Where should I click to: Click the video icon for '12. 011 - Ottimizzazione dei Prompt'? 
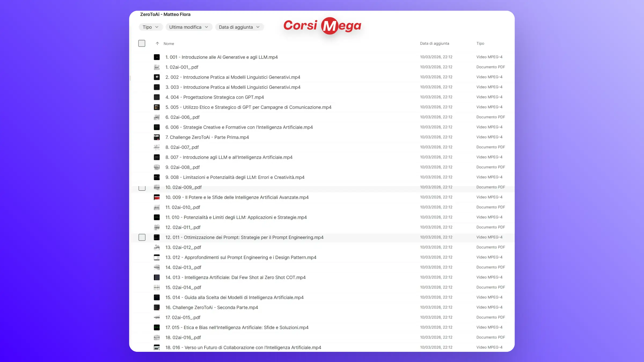coord(157,237)
